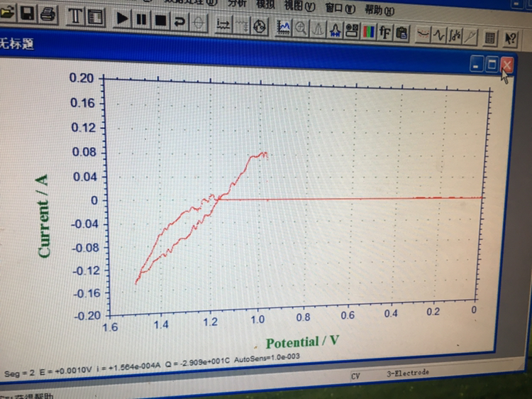Open iR compensation toolbar icon
This screenshot has width=532, height=399.
click(223, 24)
